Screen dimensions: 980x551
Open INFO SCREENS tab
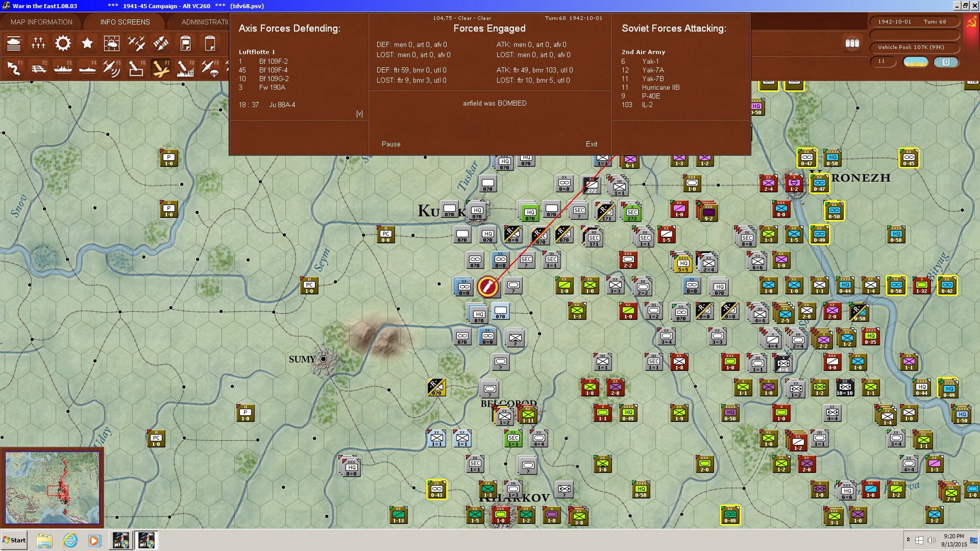[125, 22]
